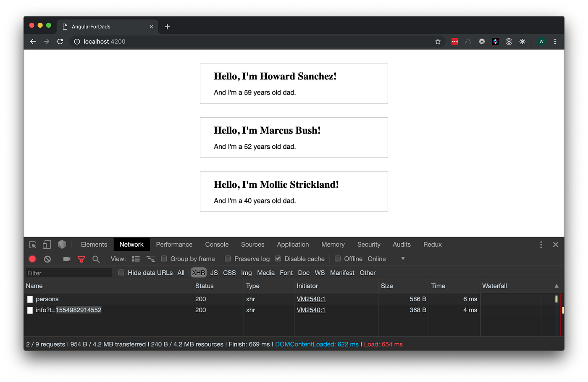Click the VM2540:1 initiator link for persons
588x382 pixels.
pyautogui.click(x=311, y=299)
